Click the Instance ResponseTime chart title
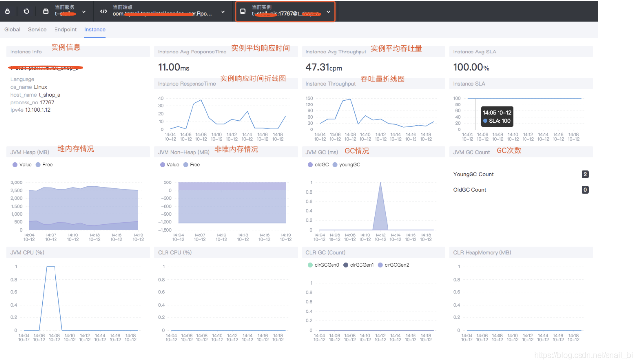Screen dimensions: 637x364 [187, 84]
